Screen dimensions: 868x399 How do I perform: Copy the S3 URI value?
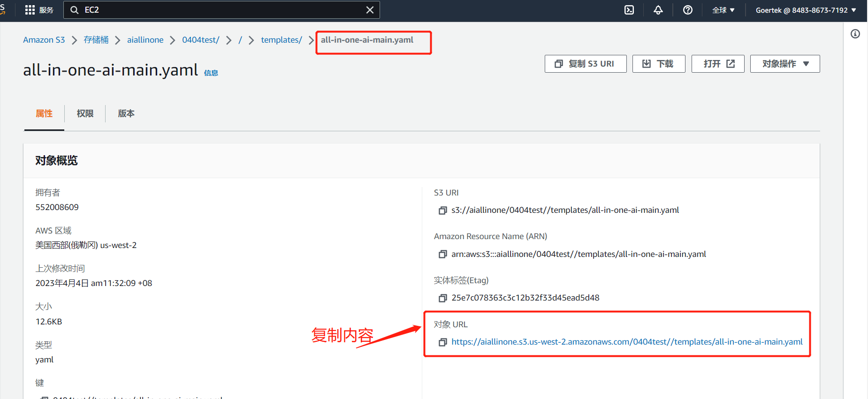[442, 211]
